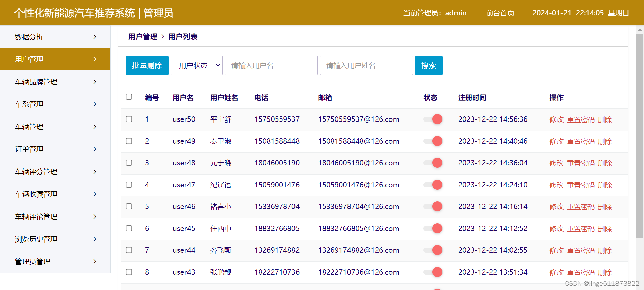Open 车辆品牌管理 sidebar menu item
Screen dimensions: 644x290
[x=55, y=82]
